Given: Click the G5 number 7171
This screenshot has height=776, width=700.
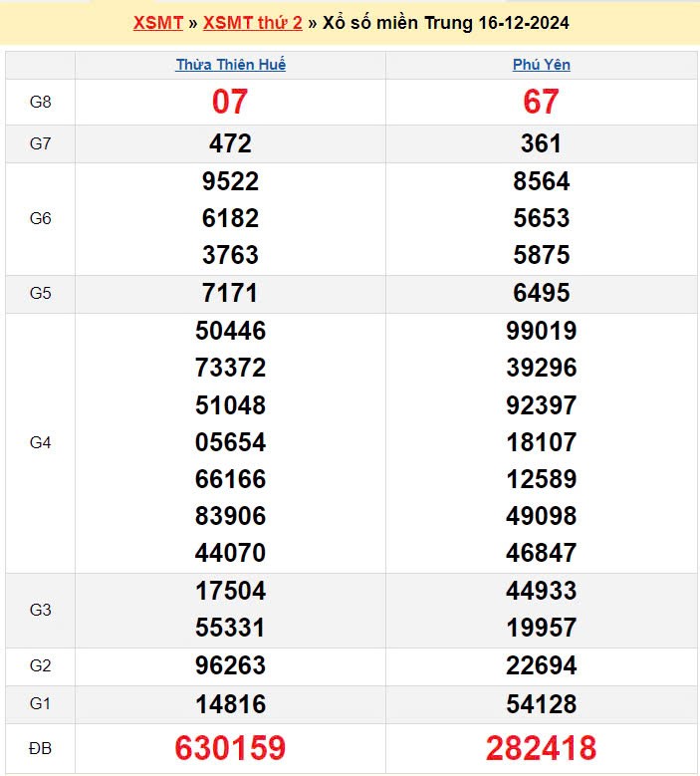Looking at the screenshot, I should (x=230, y=293).
